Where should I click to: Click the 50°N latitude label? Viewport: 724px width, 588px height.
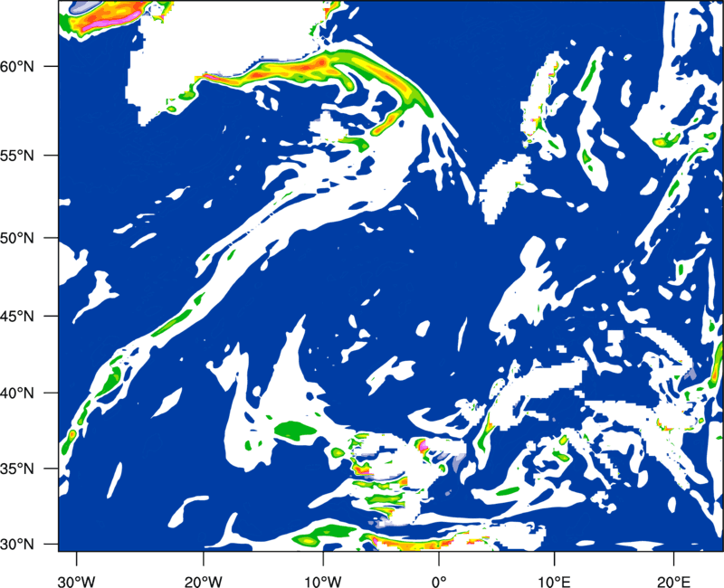17,238
